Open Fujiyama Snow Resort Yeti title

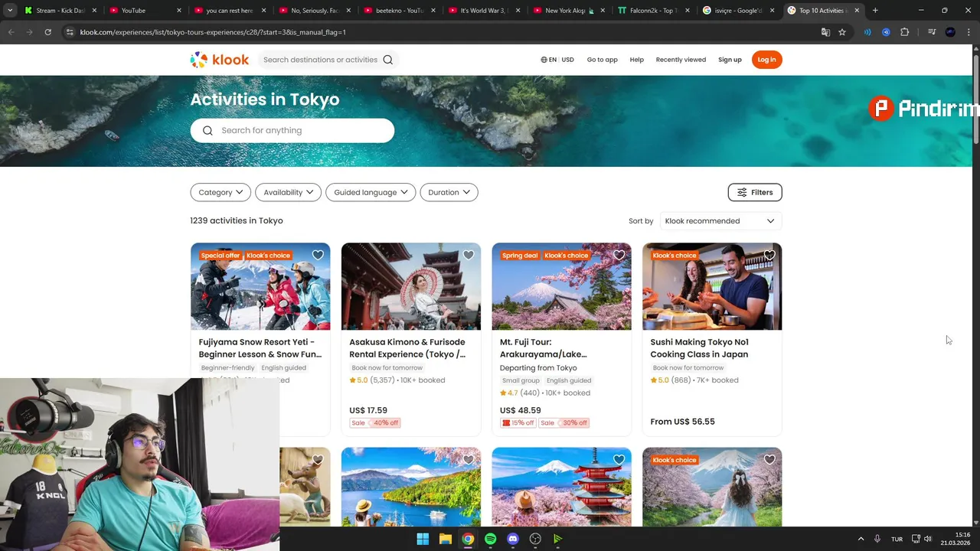point(260,348)
